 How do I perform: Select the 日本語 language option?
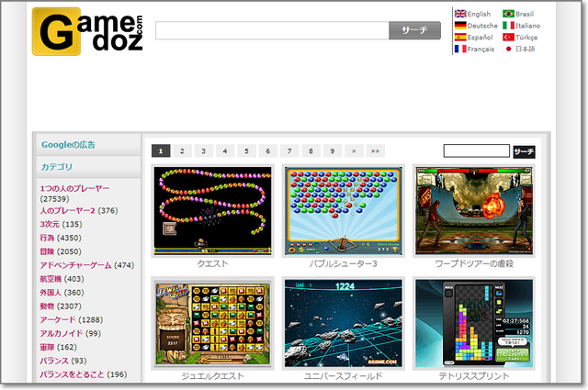tap(519, 50)
